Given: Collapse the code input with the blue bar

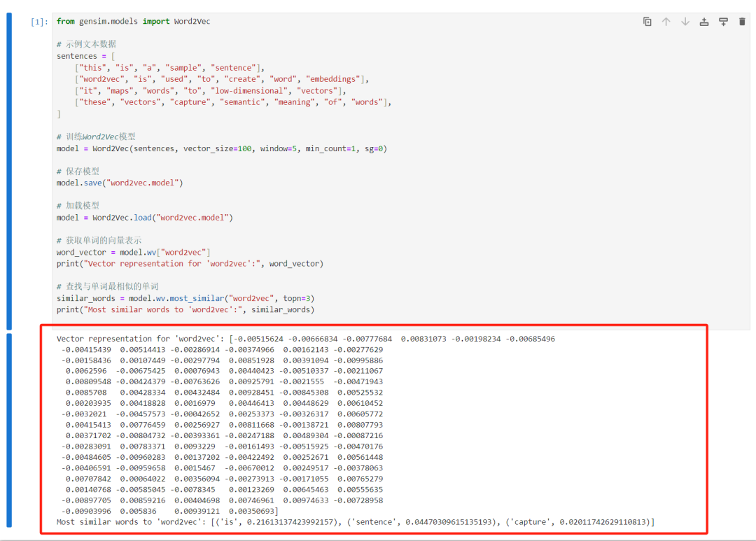Looking at the screenshot, I should (9, 171).
